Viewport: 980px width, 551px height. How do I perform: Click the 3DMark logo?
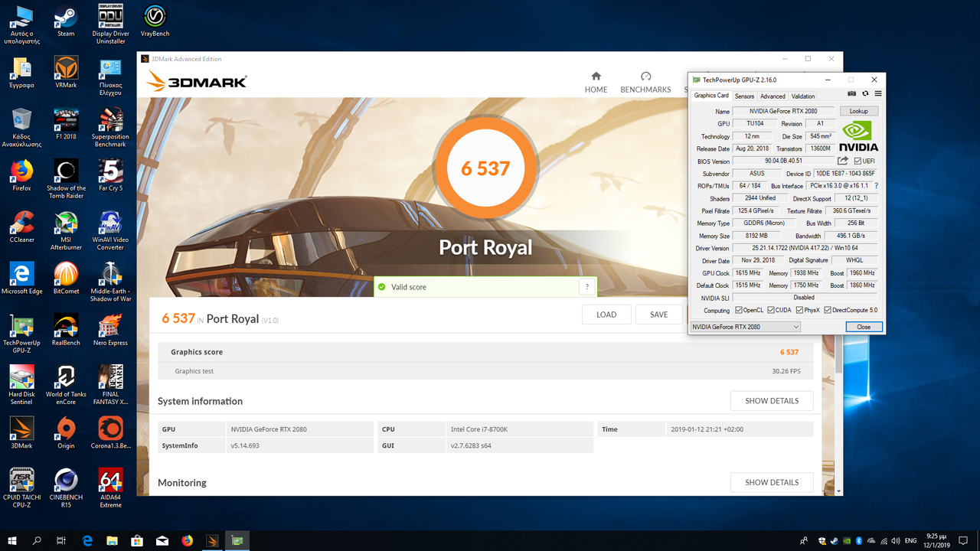pos(197,81)
